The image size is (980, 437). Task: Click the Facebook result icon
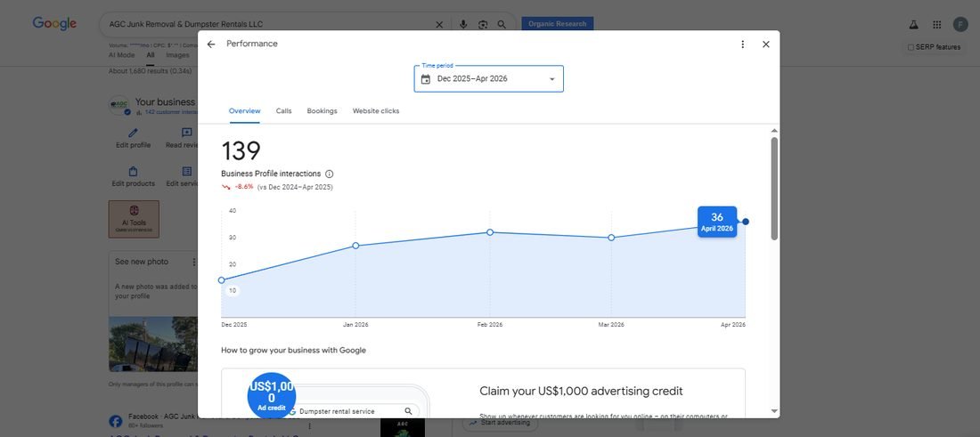click(x=116, y=421)
